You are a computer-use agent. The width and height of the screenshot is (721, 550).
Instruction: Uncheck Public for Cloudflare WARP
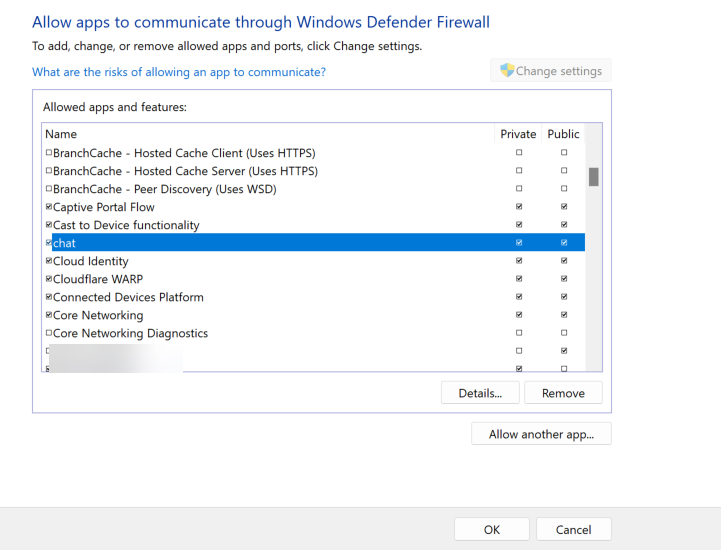pyautogui.click(x=564, y=279)
